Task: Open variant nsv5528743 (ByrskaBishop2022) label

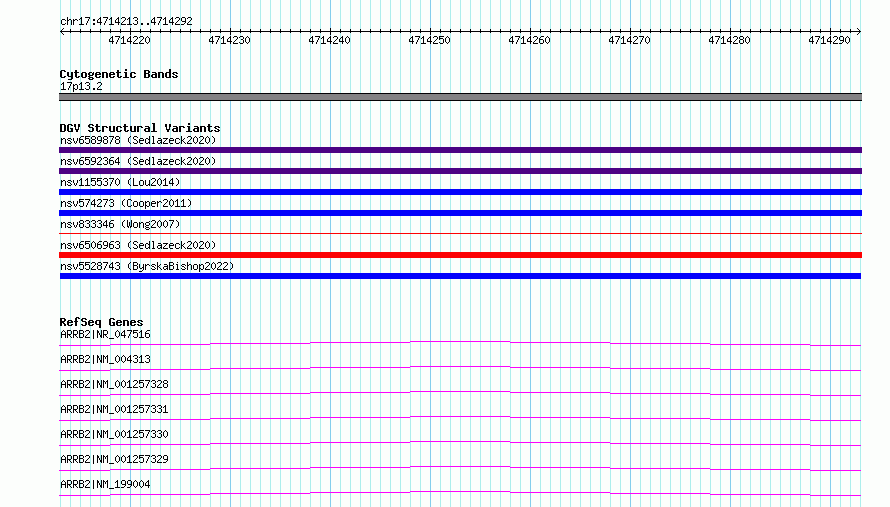Action: (x=147, y=266)
